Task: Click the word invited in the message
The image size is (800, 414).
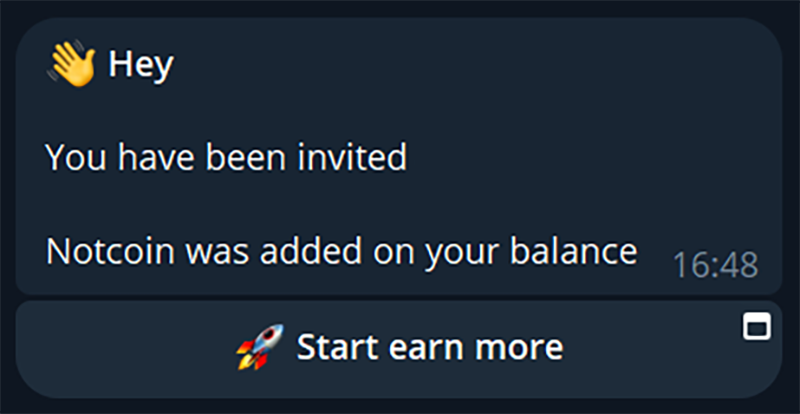Action: coord(352,157)
